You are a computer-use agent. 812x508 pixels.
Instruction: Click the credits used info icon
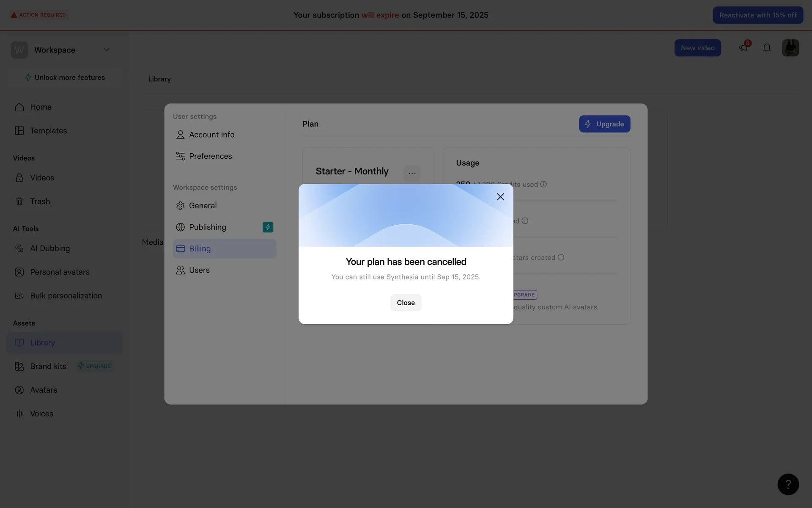(543, 184)
